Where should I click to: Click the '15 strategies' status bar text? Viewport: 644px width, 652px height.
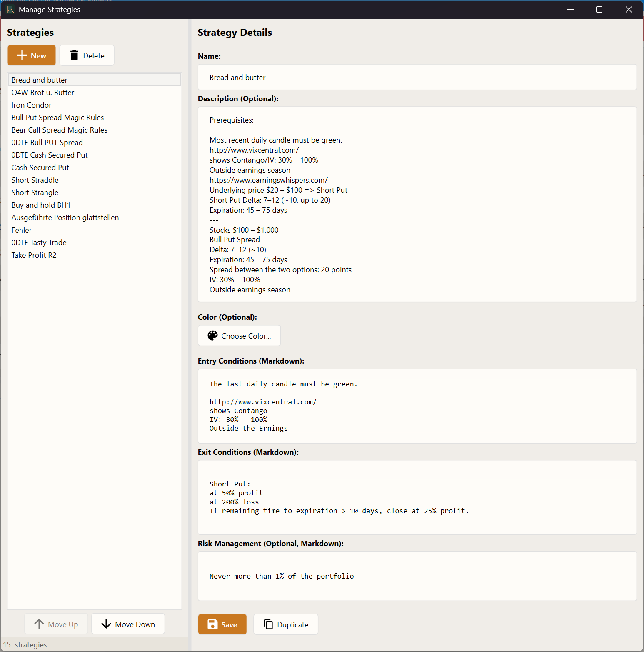25,645
